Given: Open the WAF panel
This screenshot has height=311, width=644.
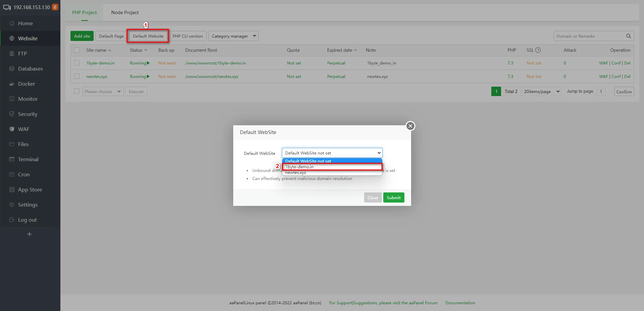Looking at the screenshot, I should (24, 129).
